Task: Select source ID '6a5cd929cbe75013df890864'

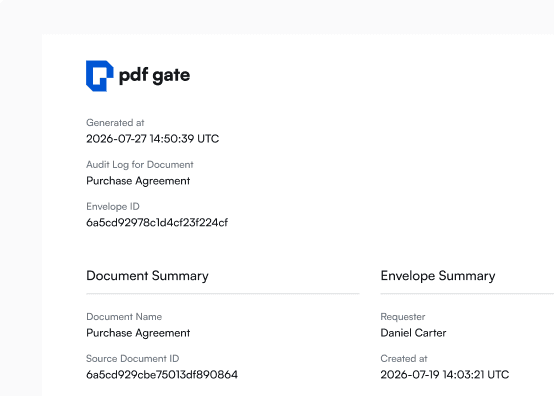Action: pos(162,375)
